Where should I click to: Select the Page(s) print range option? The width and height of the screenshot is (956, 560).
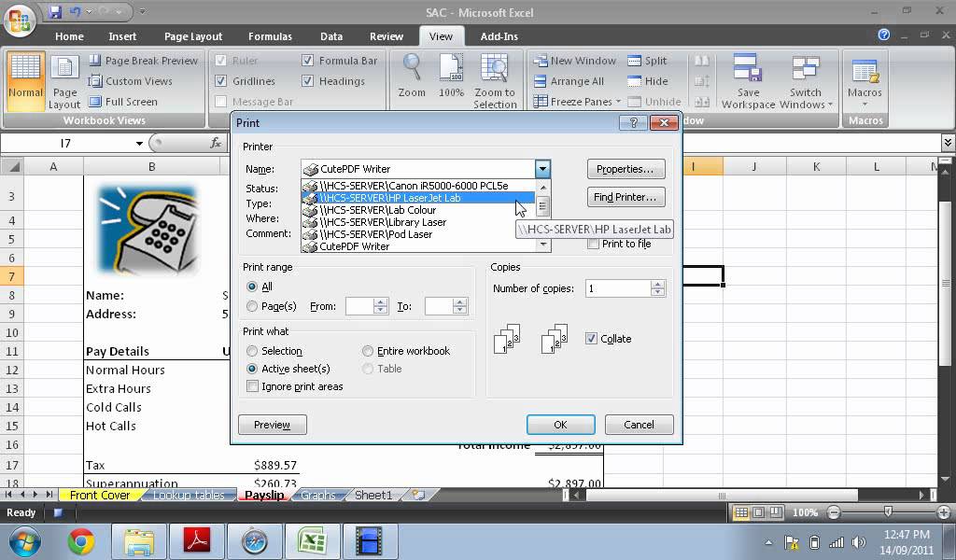pos(252,306)
